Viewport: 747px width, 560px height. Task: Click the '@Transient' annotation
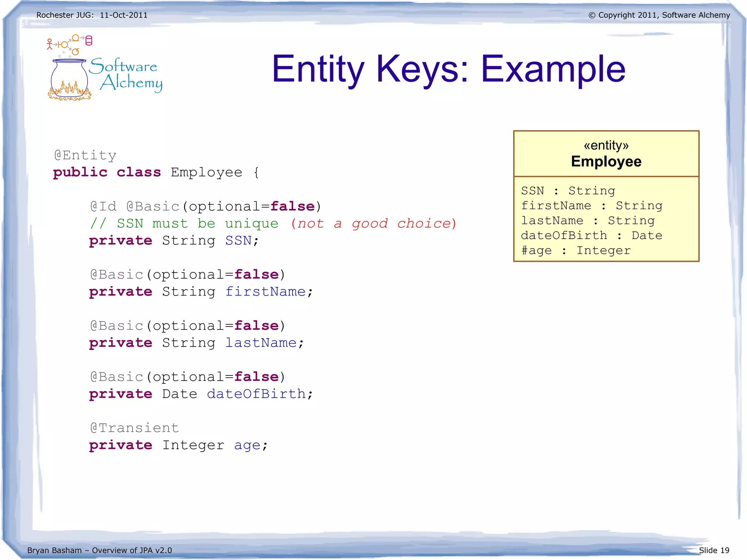[135, 428]
